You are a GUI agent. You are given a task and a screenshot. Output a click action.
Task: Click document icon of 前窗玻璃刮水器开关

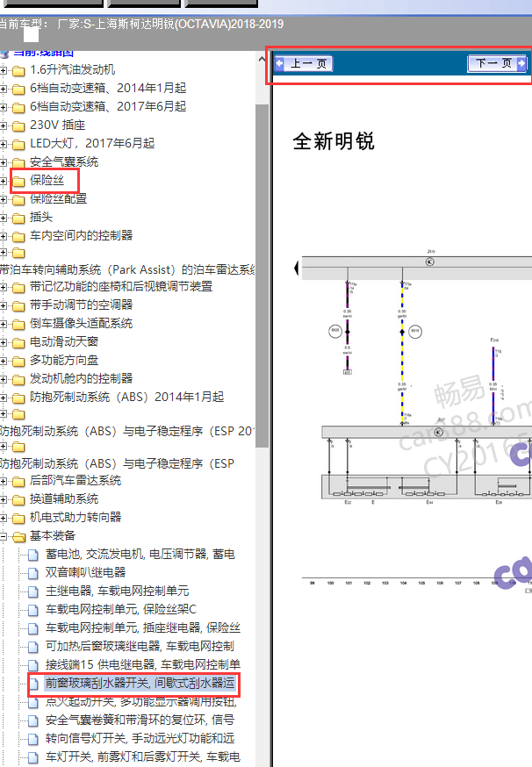click(x=32, y=684)
